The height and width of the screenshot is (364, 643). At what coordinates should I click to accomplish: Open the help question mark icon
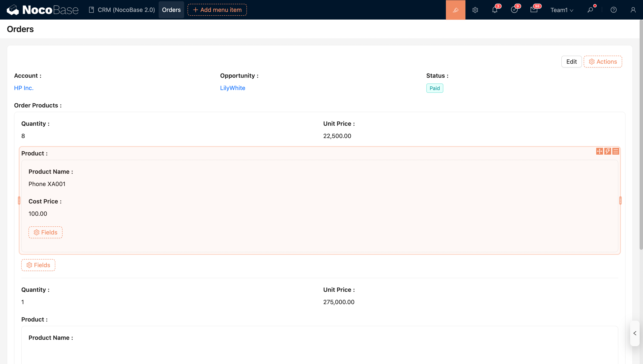(613, 10)
